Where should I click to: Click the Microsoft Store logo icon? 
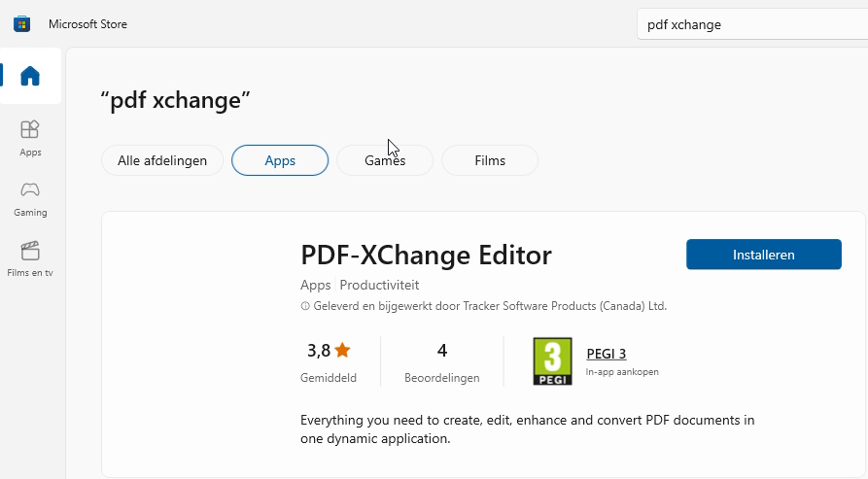(21, 24)
